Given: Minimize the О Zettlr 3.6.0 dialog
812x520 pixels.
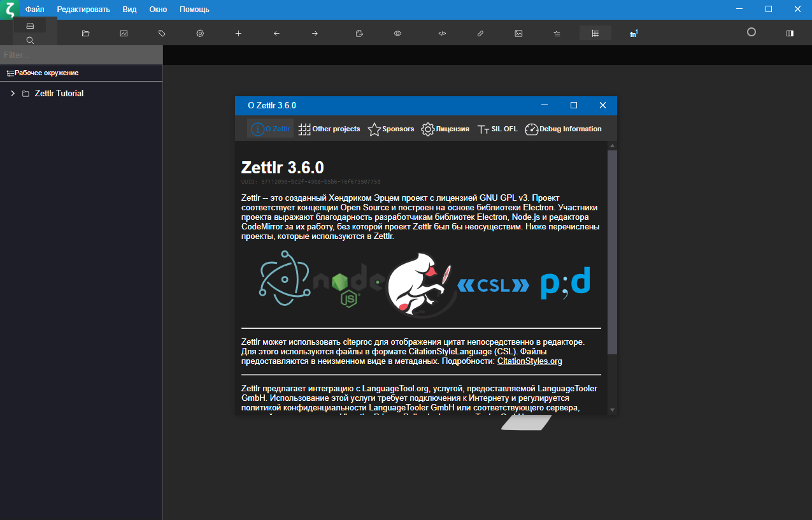Looking at the screenshot, I should (545, 106).
